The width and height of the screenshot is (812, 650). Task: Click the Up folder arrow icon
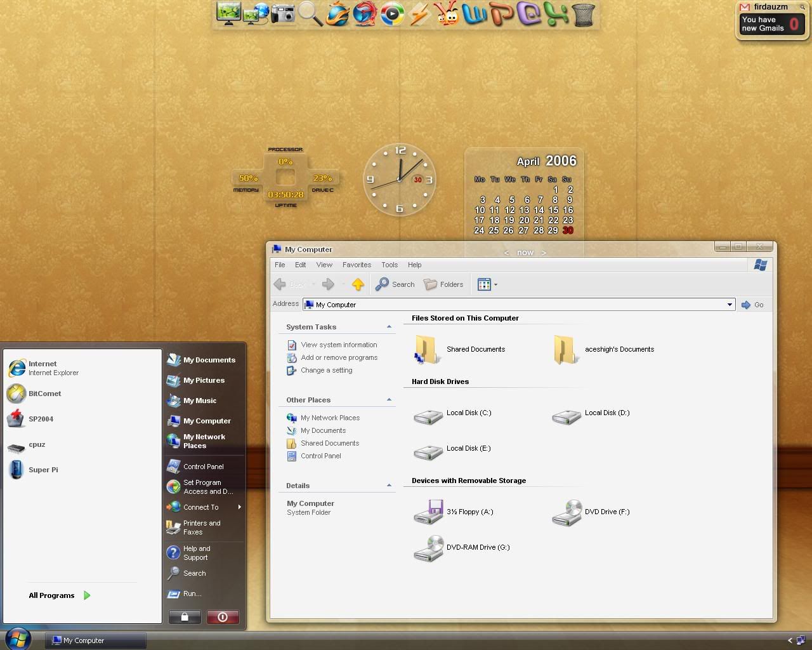click(358, 284)
